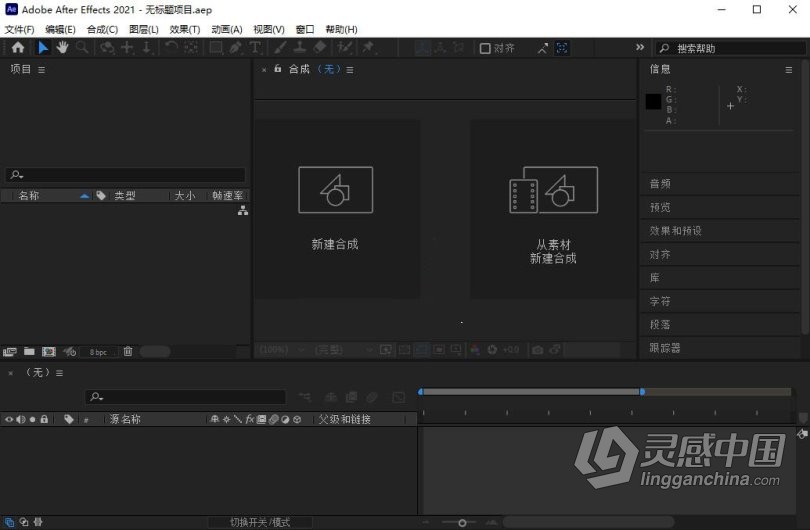810x530 pixels.
Task: Click the new composition icon in the Project panel
Action: point(49,352)
